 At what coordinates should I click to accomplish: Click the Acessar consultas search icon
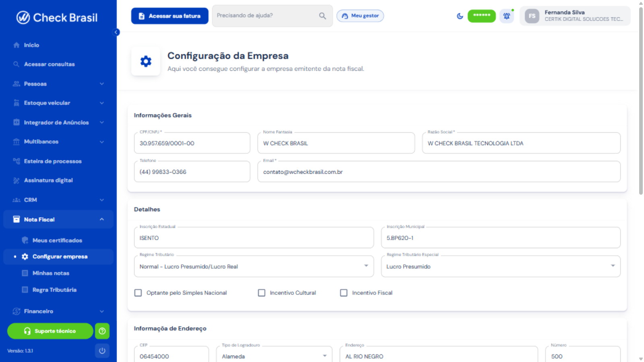(17, 64)
